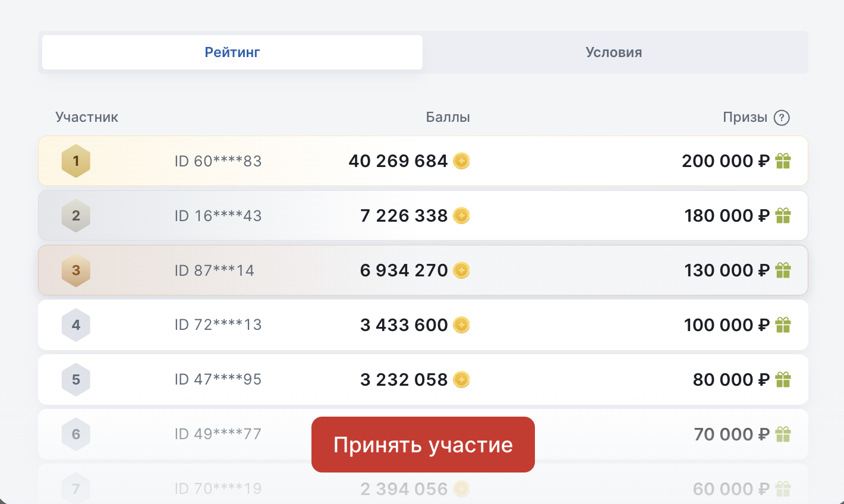Click gift icon beside 200 000 ₽ prize

(783, 161)
